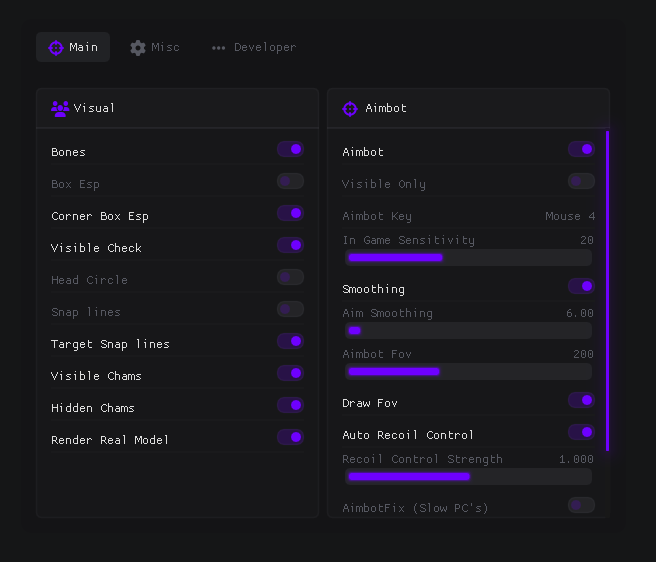Set the Aimbot Fov slider value
Viewport: 656px width, 562px height.
pyautogui.click(x=468, y=372)
